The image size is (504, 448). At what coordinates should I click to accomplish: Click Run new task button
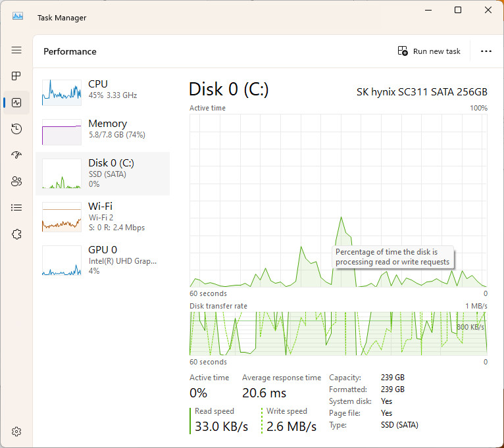pyautogui.click(x=429, y=51)
